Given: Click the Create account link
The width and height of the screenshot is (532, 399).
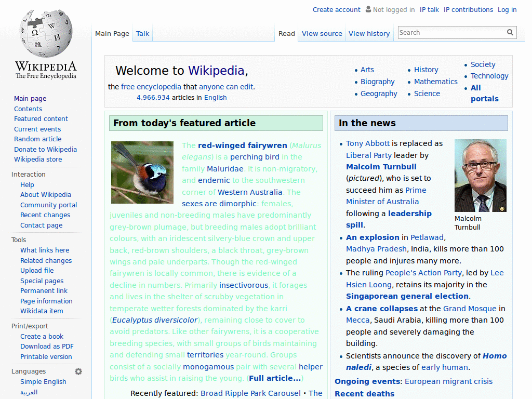Looking at the screenshot, I should [336, 10].
